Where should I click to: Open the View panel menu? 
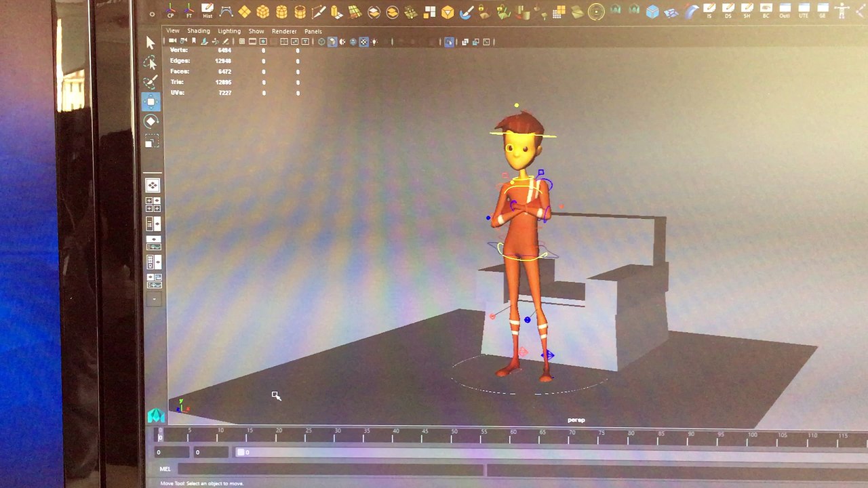[x=173, y=31]
